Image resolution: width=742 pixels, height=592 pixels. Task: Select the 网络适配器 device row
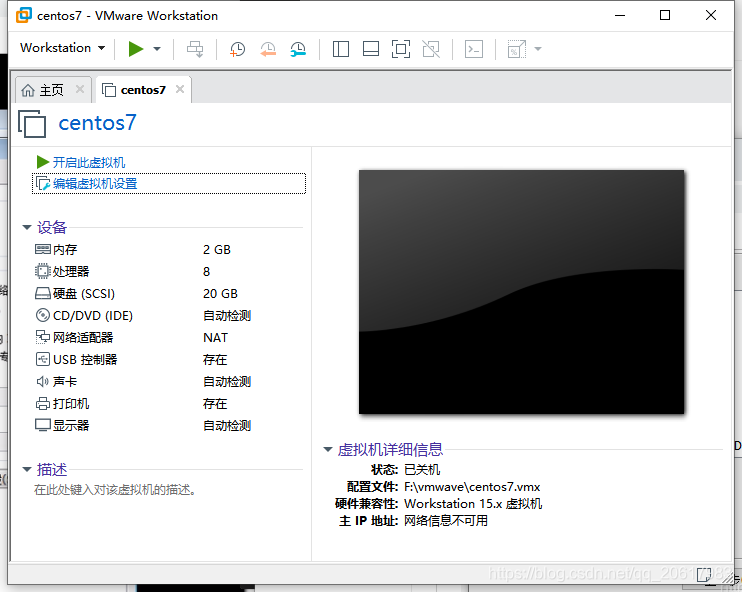pyautogui.click(x=168, y=337)
